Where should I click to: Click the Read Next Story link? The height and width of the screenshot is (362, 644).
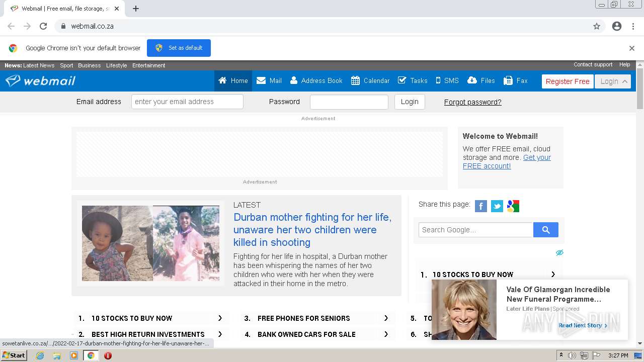coord(583,325)
